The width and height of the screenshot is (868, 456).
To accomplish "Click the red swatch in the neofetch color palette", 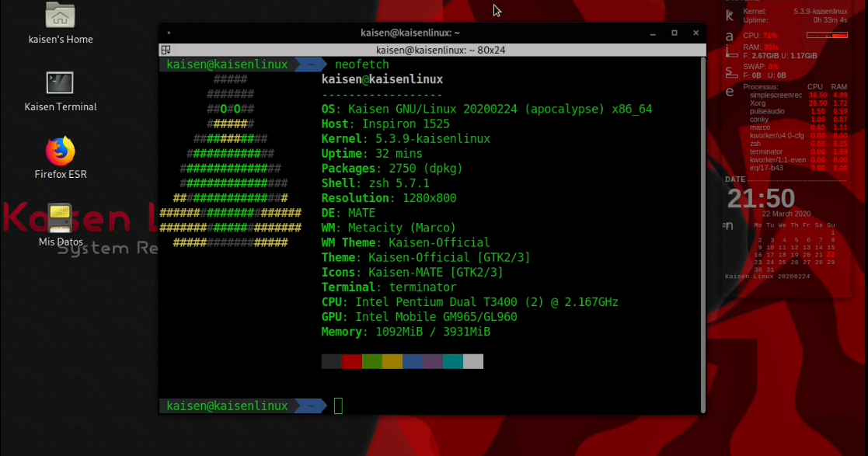I will (x=350, y=360).
